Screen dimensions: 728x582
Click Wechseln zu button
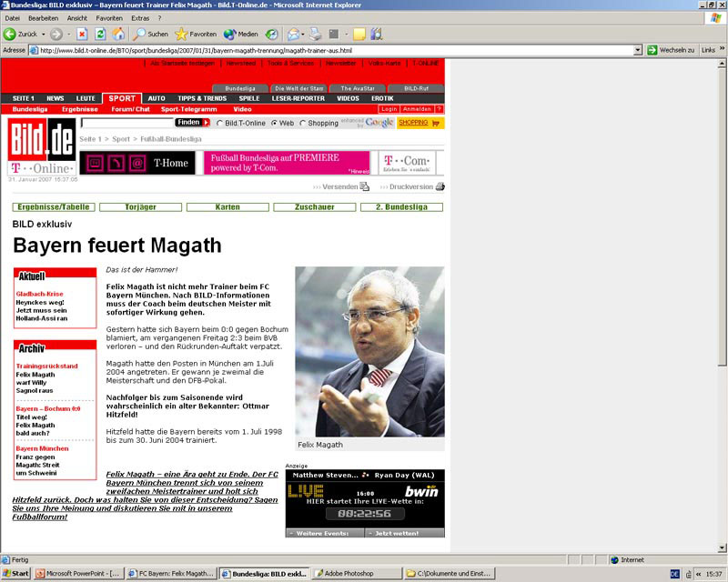tap(672, 50)
